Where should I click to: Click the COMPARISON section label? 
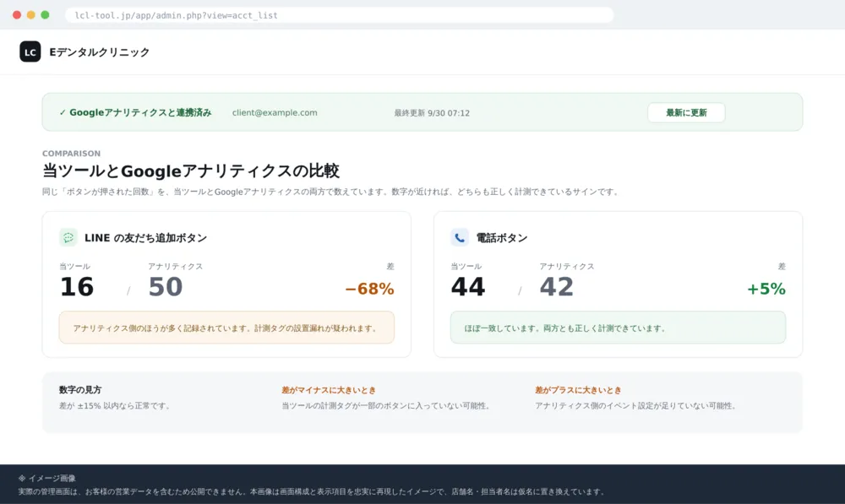[71, 154]
